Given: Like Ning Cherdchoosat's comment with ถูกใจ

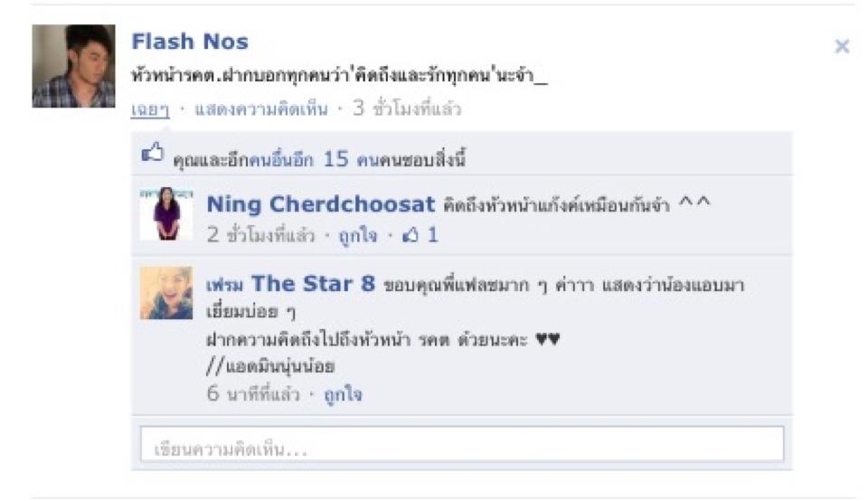Looking at the screenshot, I should click(358, 236).
